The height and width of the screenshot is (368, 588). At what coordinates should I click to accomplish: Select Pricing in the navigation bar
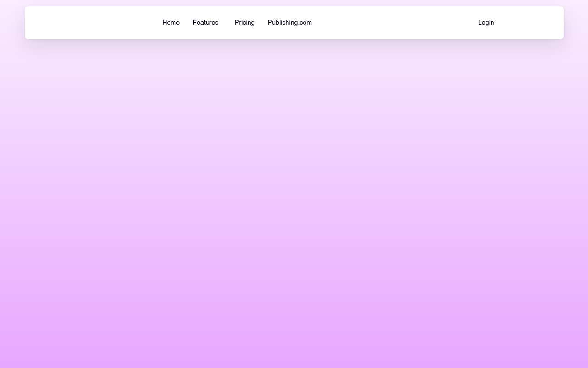pos(244,23)
